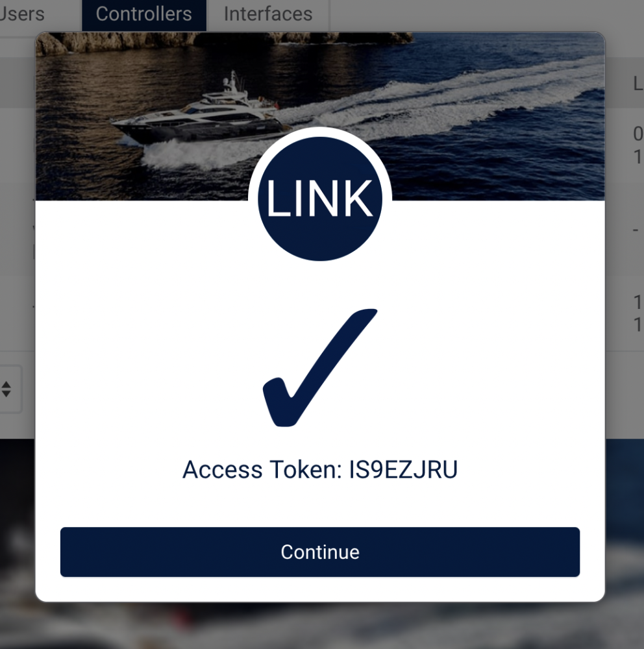This screenshot has width=644, height=649.
Task: Click the circular LINK logo
Action: click(319, 199)
